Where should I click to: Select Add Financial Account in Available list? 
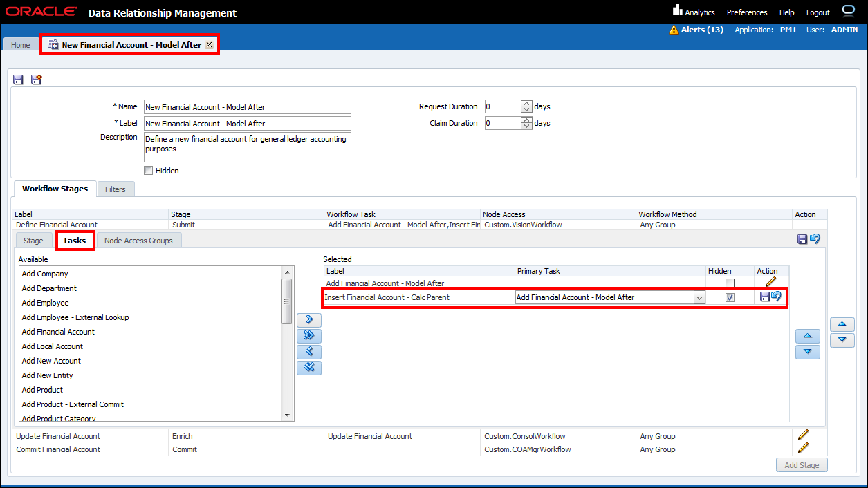click(58, 332)
